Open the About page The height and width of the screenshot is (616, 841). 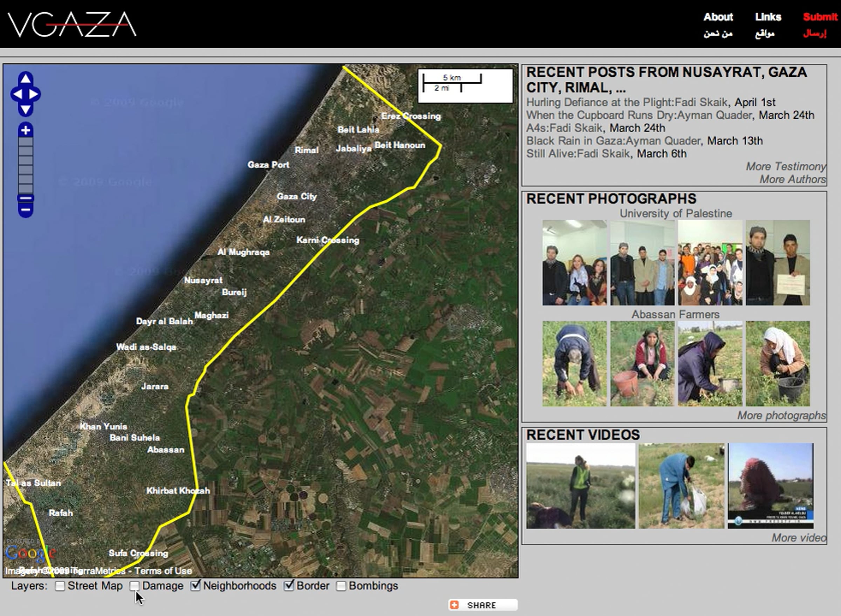click(x=718, y=17)
